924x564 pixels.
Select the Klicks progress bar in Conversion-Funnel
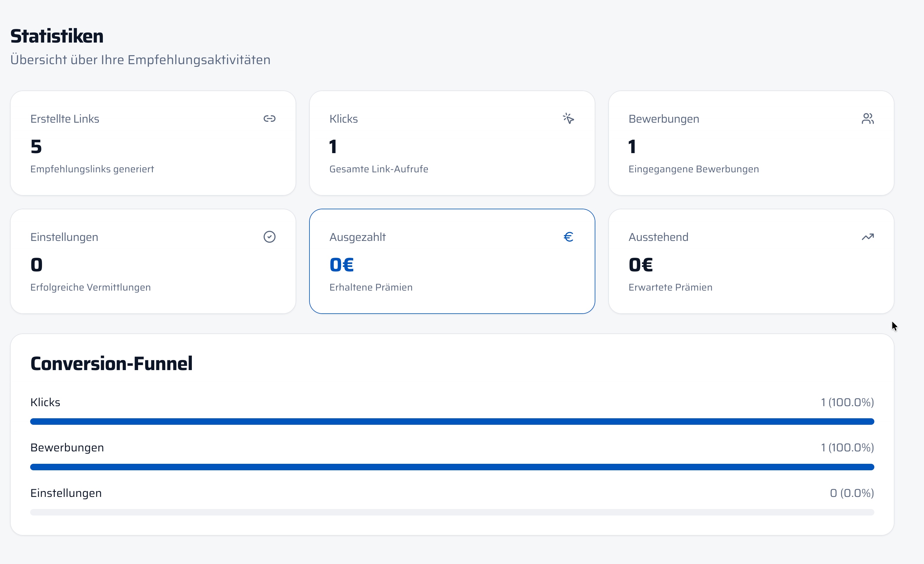click(452, 422)
